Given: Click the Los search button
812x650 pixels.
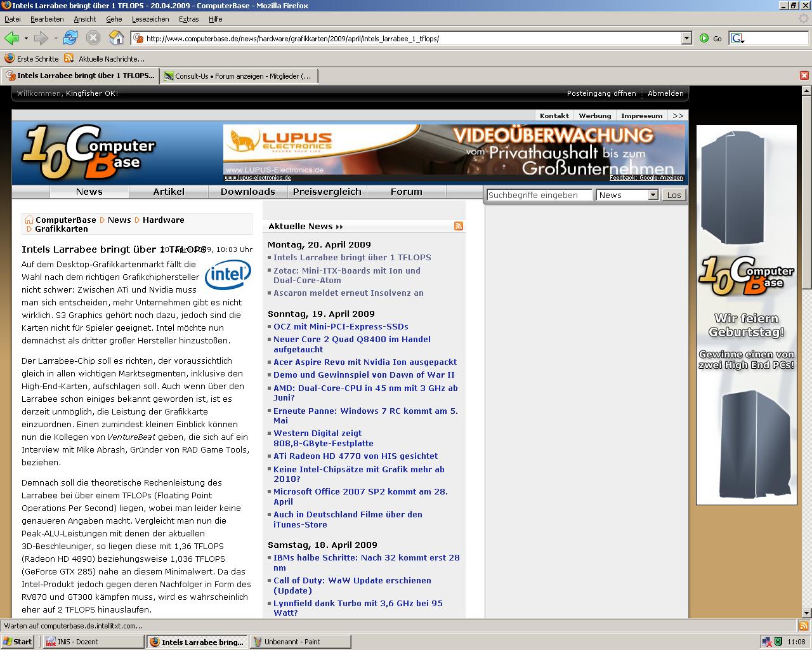Looking at the screenshot, I should tap(674, 195).
